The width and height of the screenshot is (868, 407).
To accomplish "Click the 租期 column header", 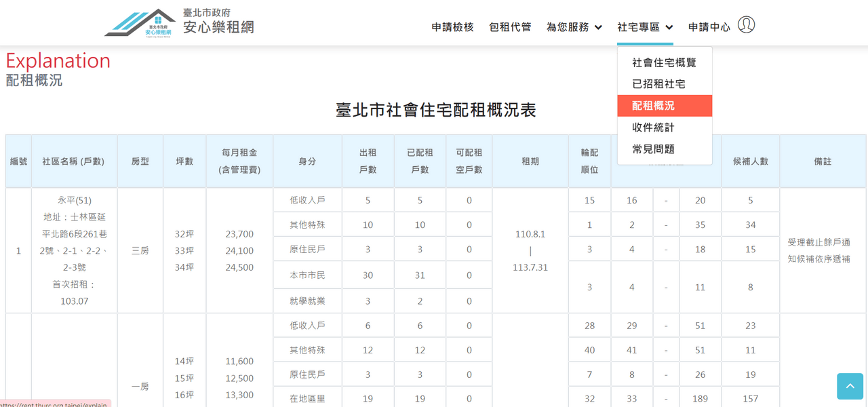I will 530,161.
